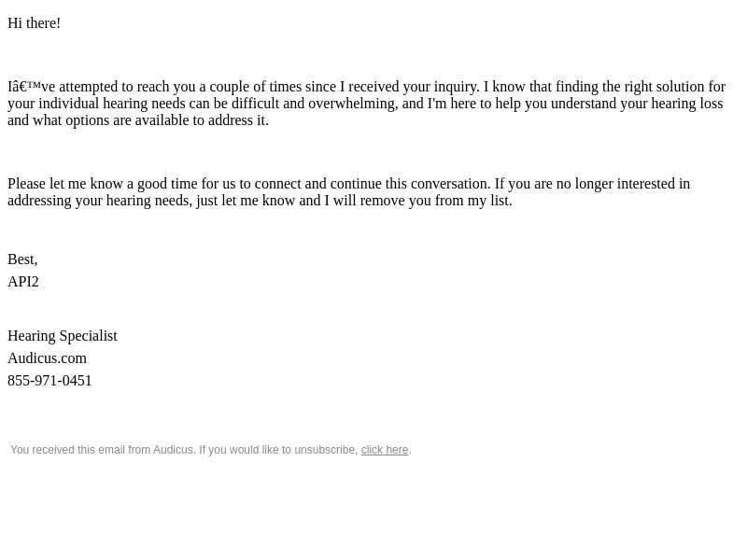The width and height of the screenshot is (747, 560).
Task: Click "You received this email from Audicus" footer text
Action: pos(102,450)
